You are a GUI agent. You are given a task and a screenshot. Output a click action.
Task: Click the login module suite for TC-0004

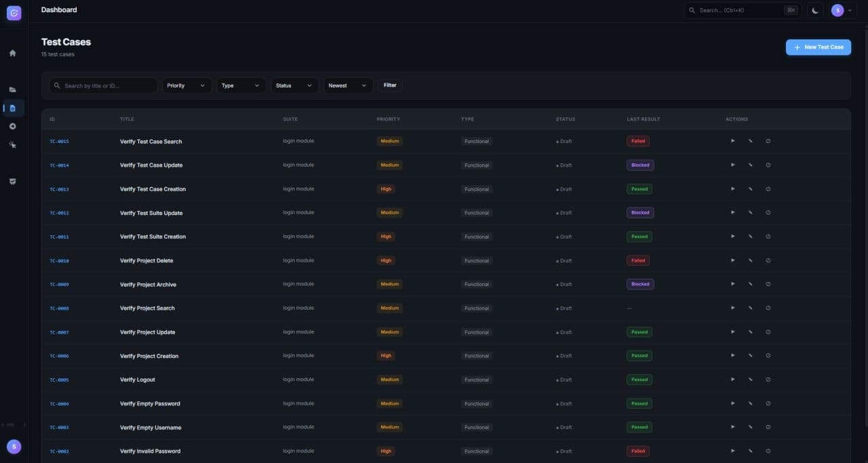click(298, 403)
